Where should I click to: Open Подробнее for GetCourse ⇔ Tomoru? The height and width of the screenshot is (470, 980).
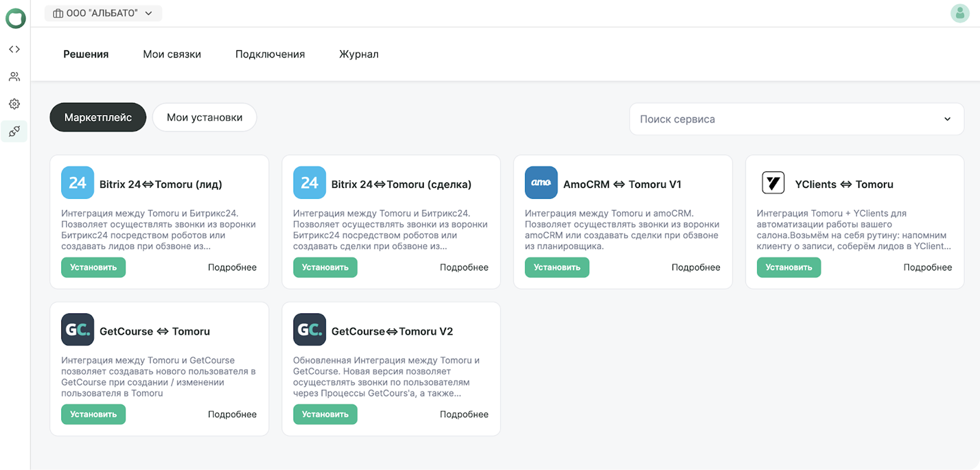coord(232,414)
